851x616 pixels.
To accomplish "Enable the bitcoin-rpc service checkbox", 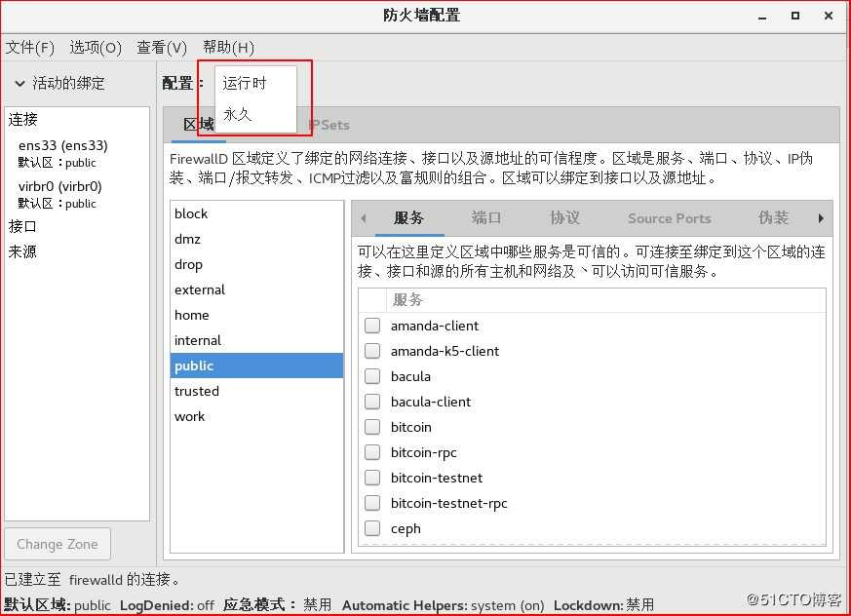I will click(x=372, y=452).
